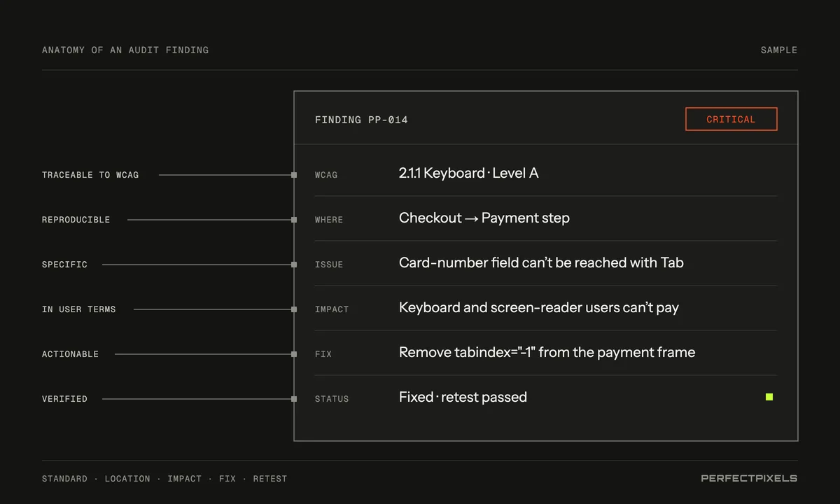Click the FINDING PP-014 heading

coord(361,120)
